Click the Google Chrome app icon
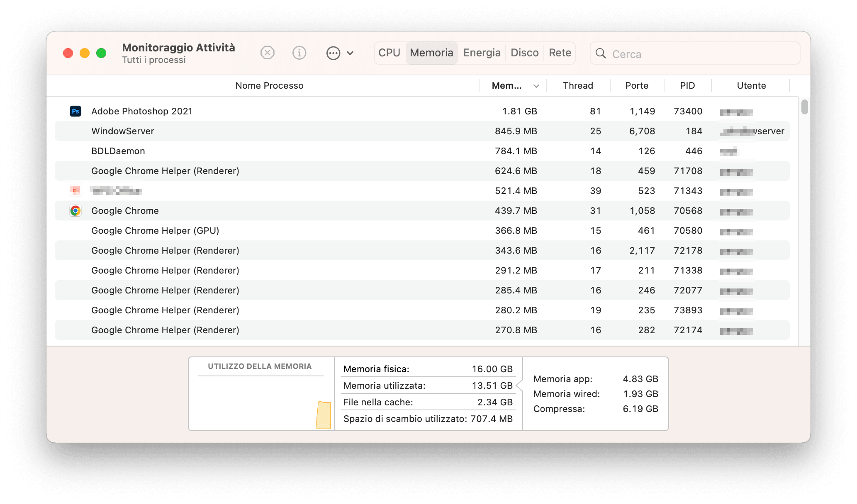The width and height of the screenshot is (857, 504). click(75, 211)
